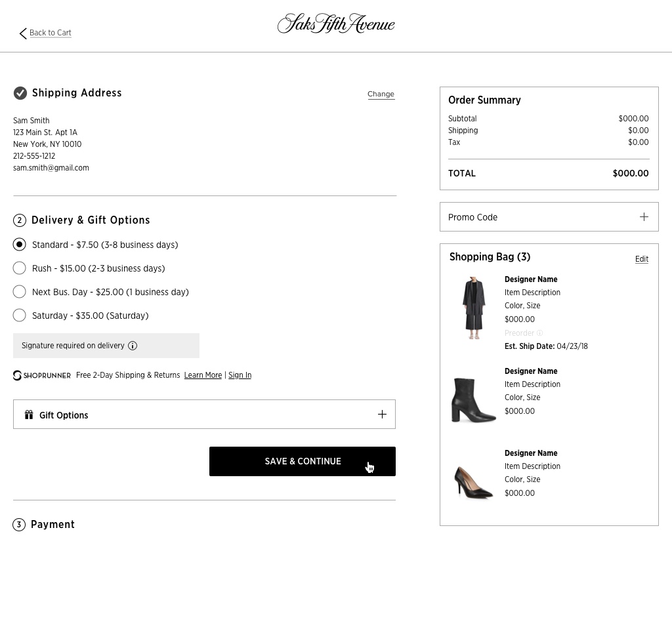Select Rush $15.00 delivery option
The width and height of the screenshot is (672, 629).
click(x=20, y=268)
